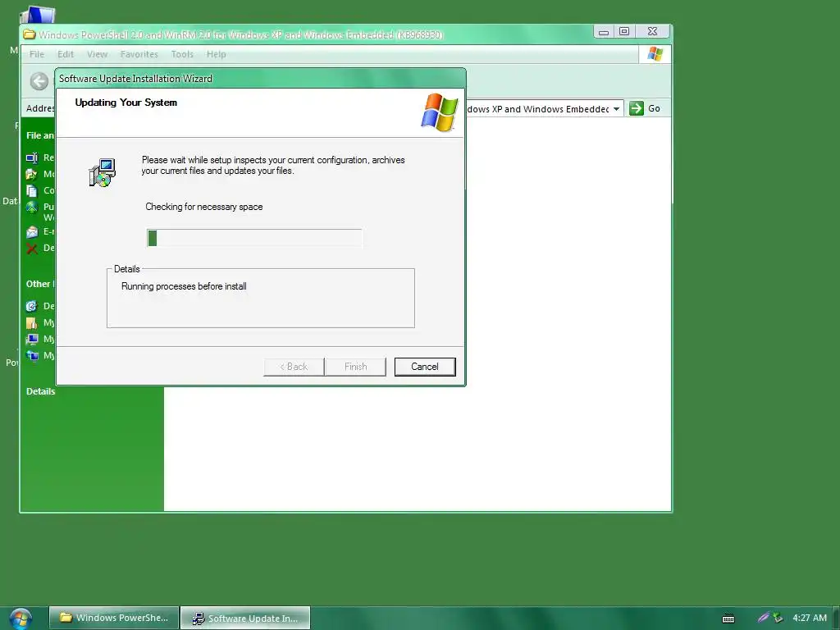Click the 'Other' places header in sidebar
Screen dimensions: 840x630
coord(40,284)
